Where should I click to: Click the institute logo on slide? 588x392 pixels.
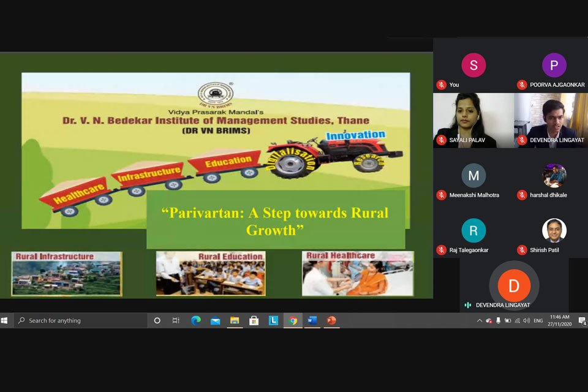216,94
